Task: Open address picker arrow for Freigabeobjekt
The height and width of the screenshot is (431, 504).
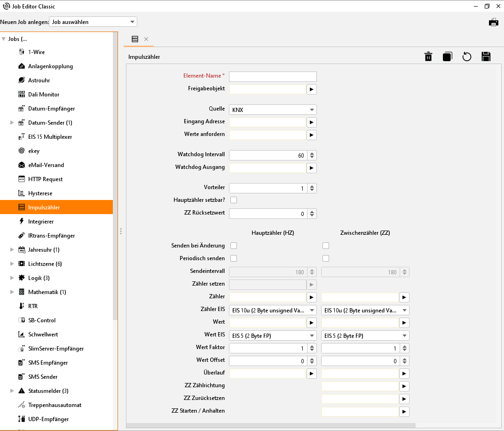Action: pyautogui.click(x=311, y=89)
